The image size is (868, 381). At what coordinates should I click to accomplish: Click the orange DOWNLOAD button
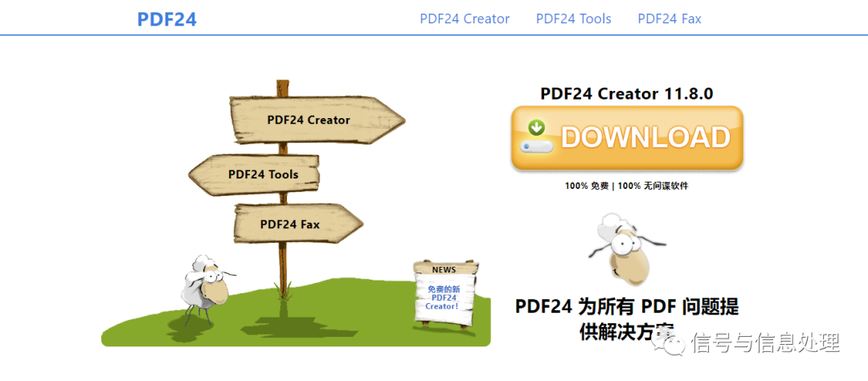[627, 138]
